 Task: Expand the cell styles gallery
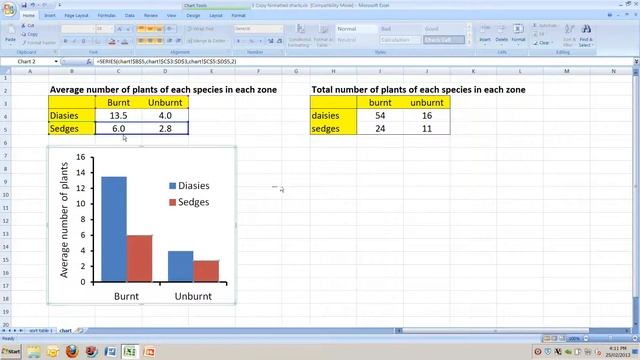(469, 42)
